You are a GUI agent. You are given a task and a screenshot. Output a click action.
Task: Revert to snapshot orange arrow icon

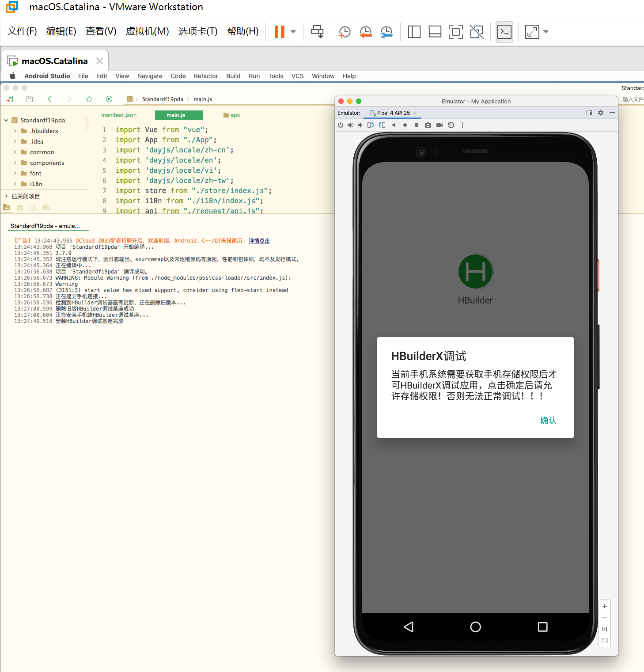(x=366, y=31)
